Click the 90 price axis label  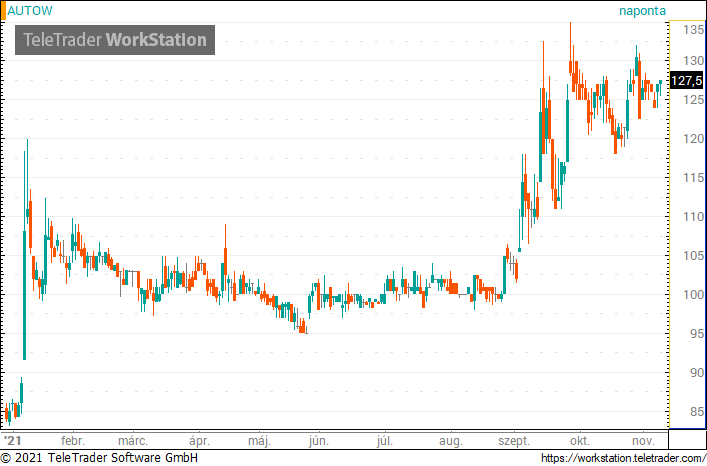coord(697,373)
